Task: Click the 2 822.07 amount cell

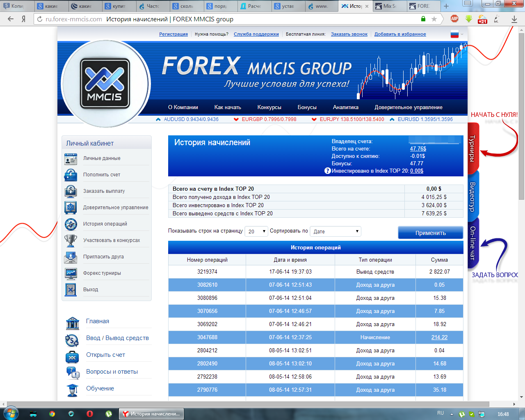Action: pyautogui.click(x=439, y=272)
